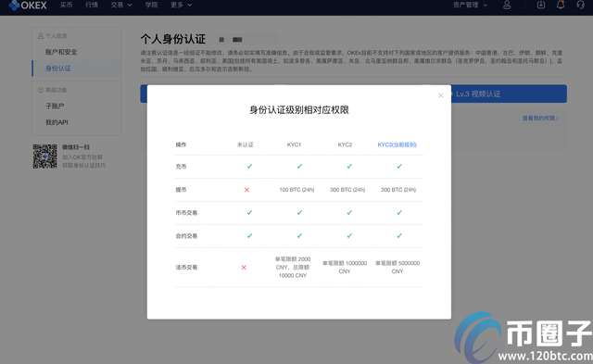
Task: Click 充币 checkmark under KYC1
Action: coord(299,167)
